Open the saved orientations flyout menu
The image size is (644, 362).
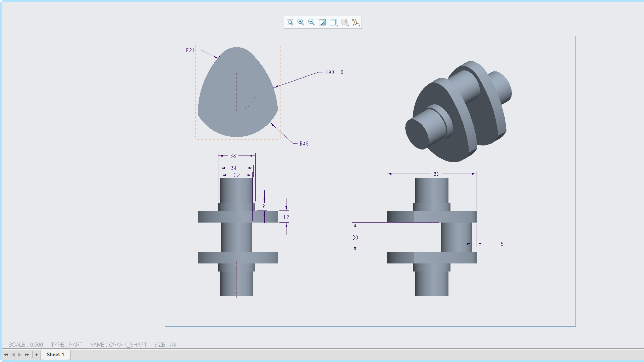point(348,26)
